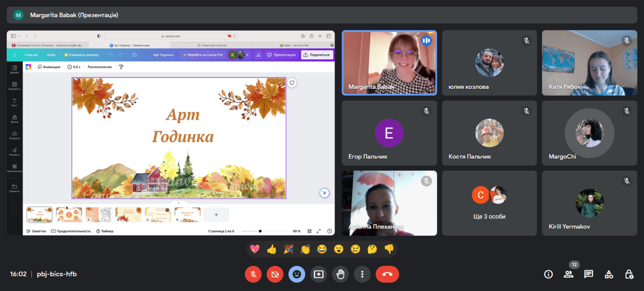
Task: Turn on the microphone in Meet
Action: tap(253, 274)
